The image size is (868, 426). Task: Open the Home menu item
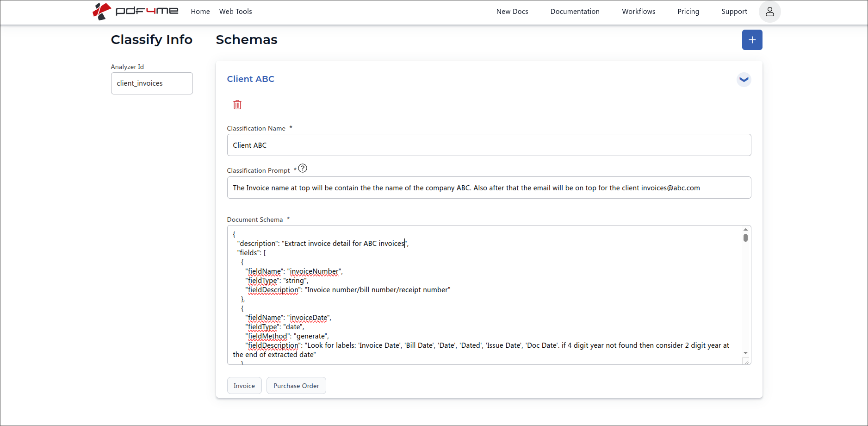click(x=200, y=12)
